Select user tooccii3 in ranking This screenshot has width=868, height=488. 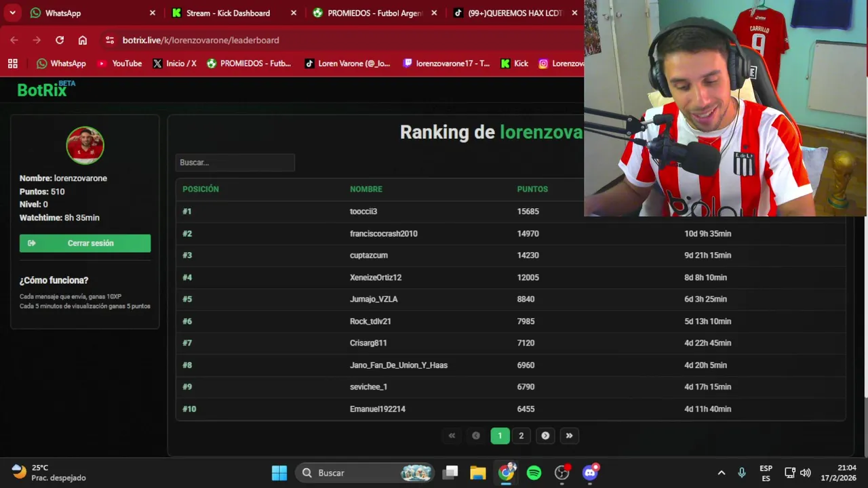point(363,211)
